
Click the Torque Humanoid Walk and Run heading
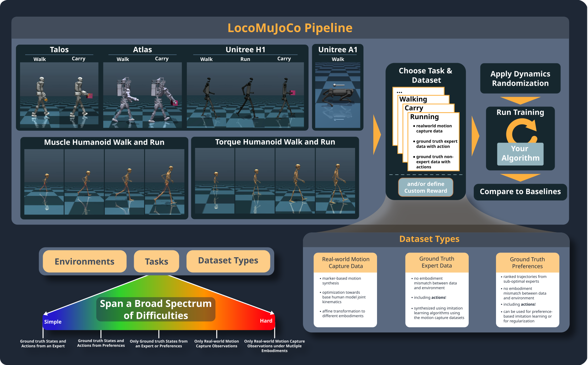(275, 142)
